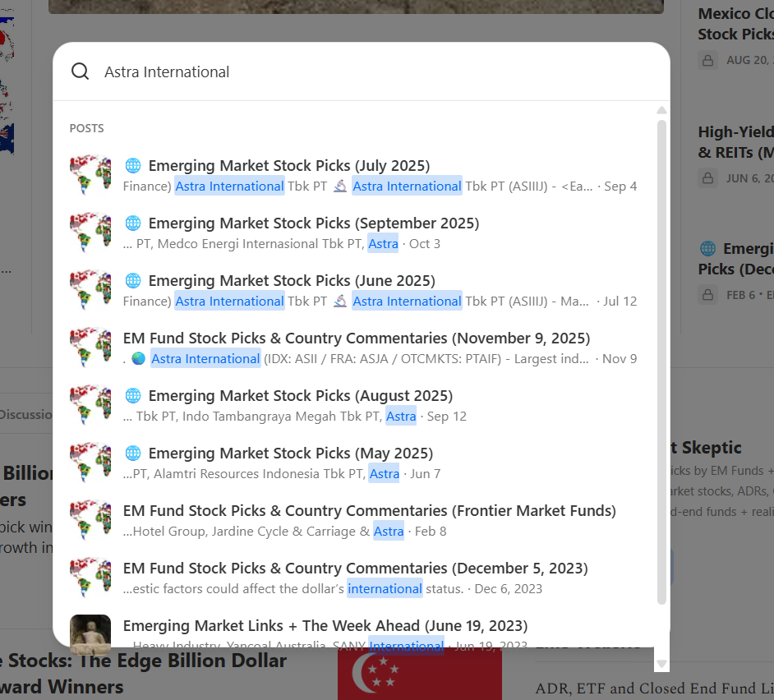The image size is (774, 700).
Task: Open Emerging Market Stock Picks (June 2025) result
Action: pyautogui.click(x=353, y=290)
